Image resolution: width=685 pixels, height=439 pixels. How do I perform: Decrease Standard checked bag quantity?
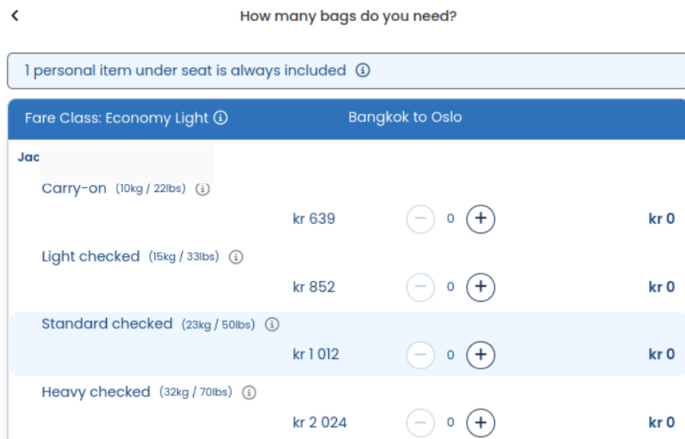(420, 354)
